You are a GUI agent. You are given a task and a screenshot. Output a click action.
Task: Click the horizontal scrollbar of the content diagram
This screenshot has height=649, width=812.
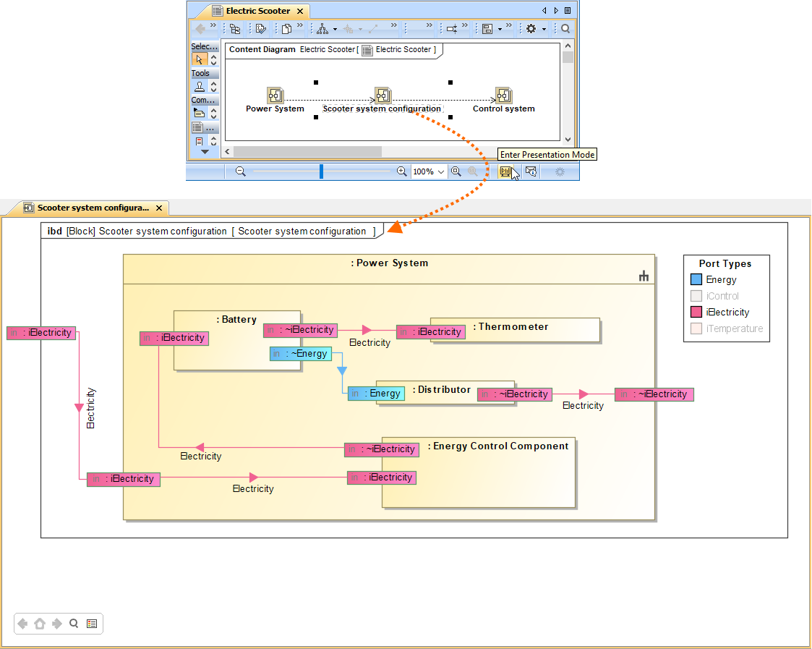pos(307,151)
